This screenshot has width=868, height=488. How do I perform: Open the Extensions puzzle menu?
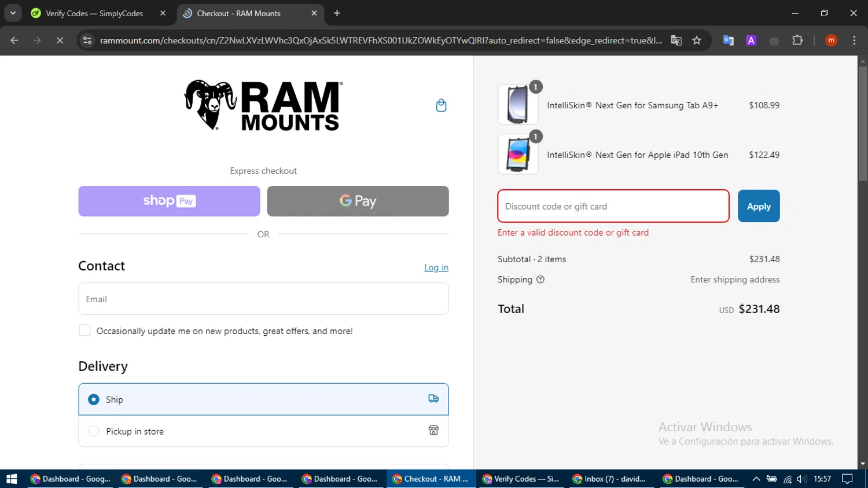[797, 41]
